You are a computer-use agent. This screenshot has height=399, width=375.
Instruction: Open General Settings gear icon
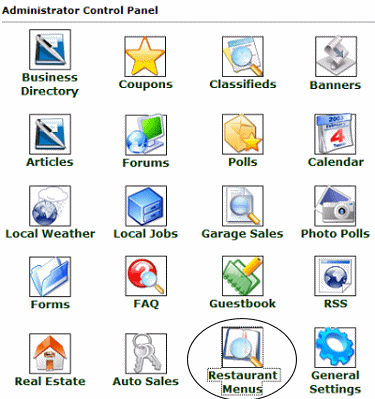click(335, 347)
